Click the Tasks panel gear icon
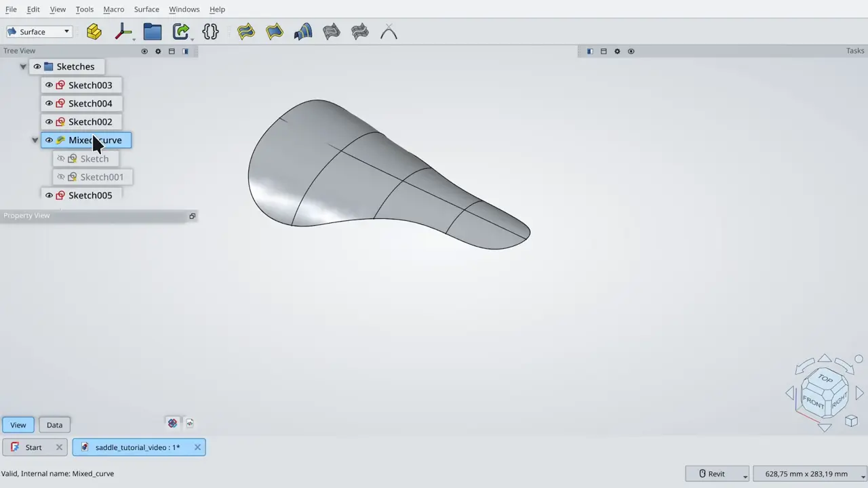Image resolution: width=868 pixels, height=488 pixels. click(x=617, y=52)
